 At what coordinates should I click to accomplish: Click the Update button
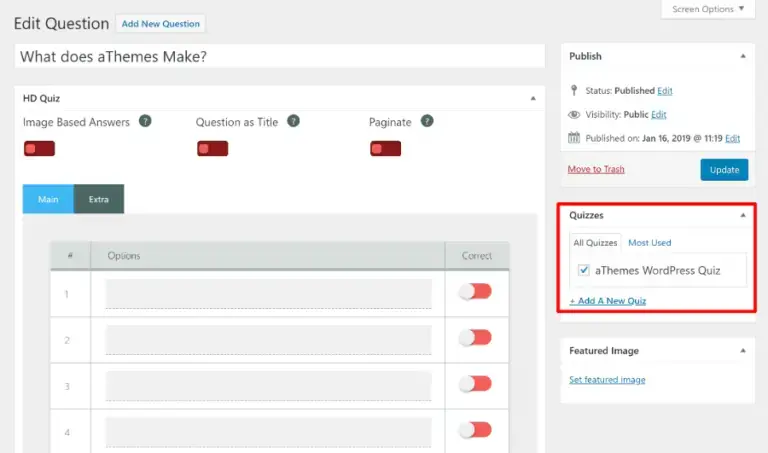724,169
